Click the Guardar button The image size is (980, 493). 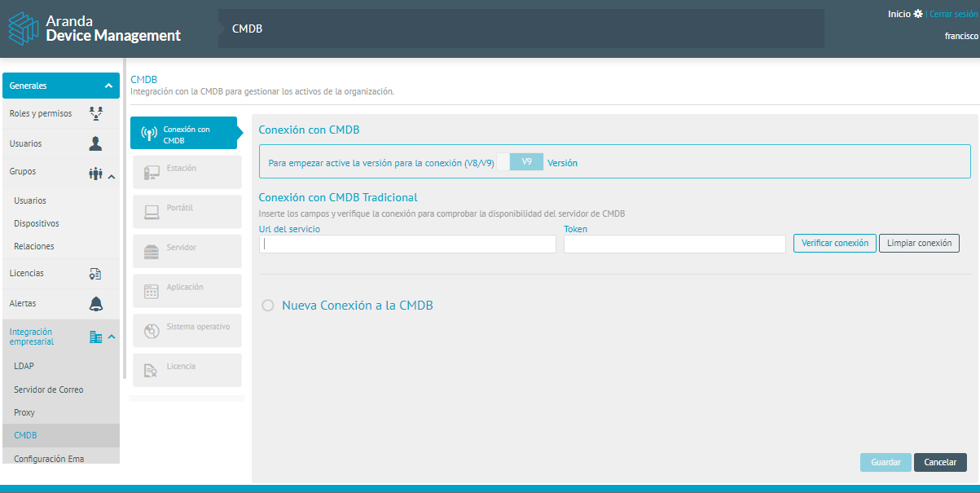pyautogui.click(x=886, y=462)
